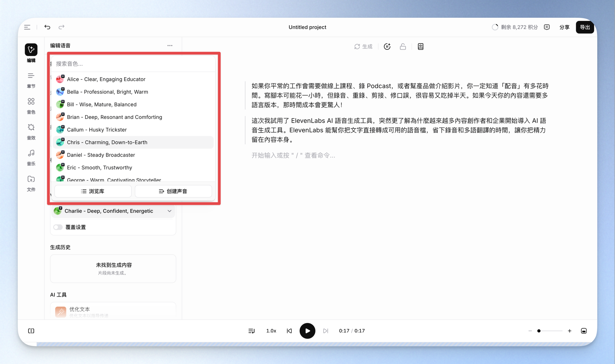Select voice Bill - Wise, Mature, Balanced
Viewport: 615px width, 364px height.
pyautogui.click(x=133, y=105)
